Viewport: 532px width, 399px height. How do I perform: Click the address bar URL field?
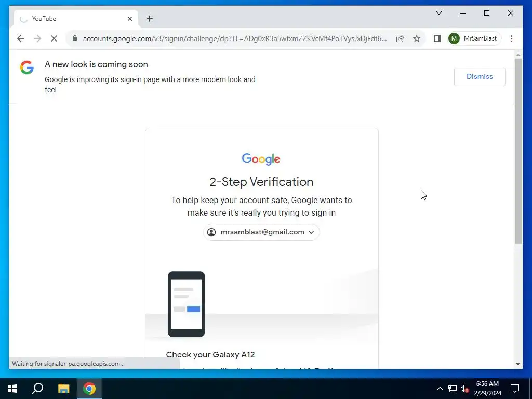click(235, 38)
